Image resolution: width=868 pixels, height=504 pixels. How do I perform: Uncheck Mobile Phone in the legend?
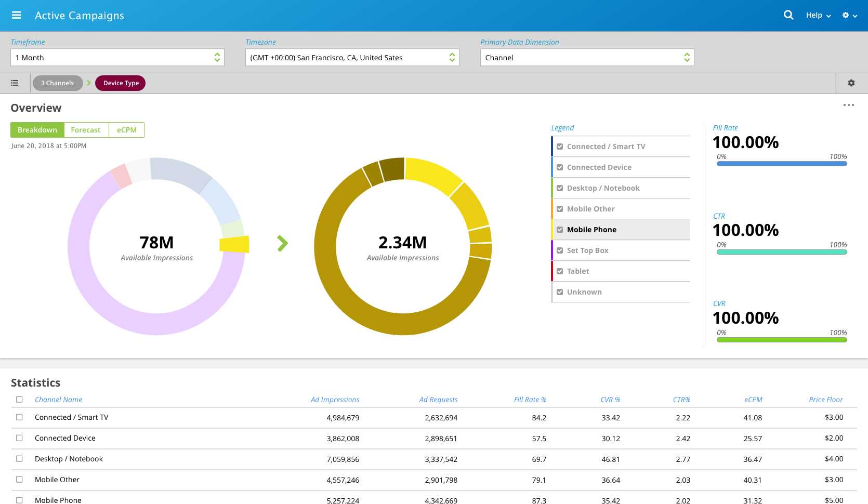click(560, 230)
